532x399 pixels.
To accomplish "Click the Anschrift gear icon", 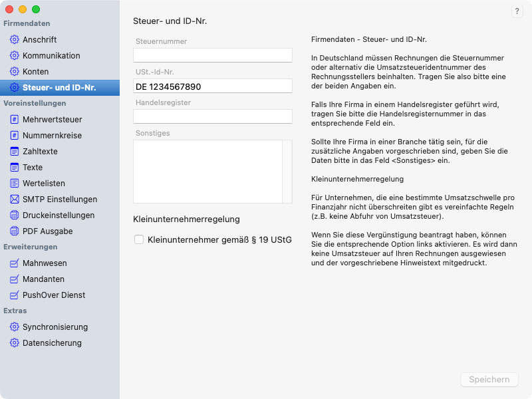I will point(14,40).
